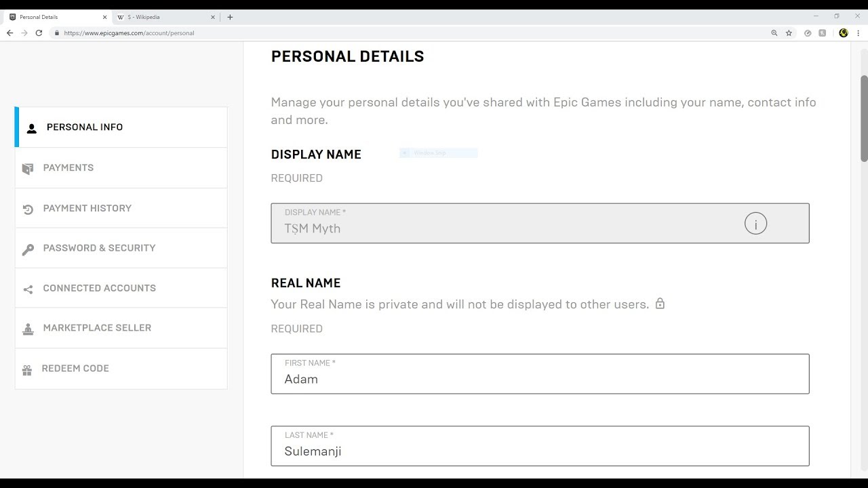868x488 pixels.
Task: Click the Marketplace Seller icon
Action: pyautogui.click(x=28, y=329)
